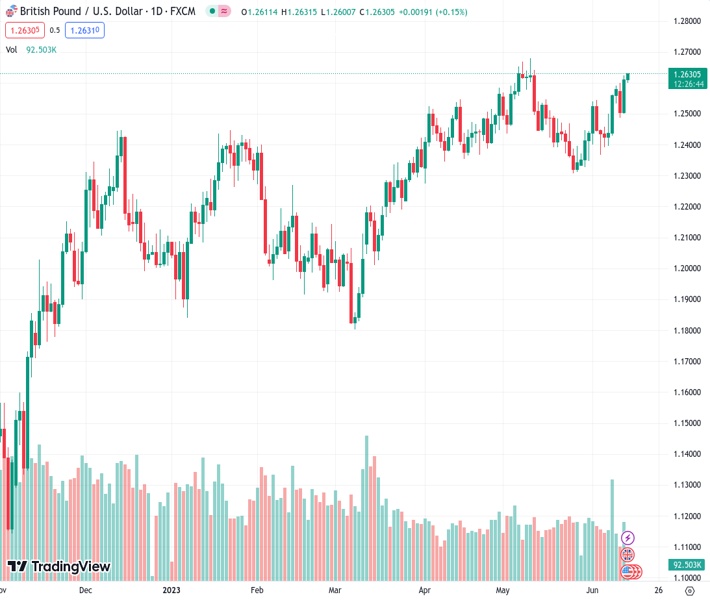Click the TradingView logo
The image size is (710, 600).
click(x=57, y=567)
